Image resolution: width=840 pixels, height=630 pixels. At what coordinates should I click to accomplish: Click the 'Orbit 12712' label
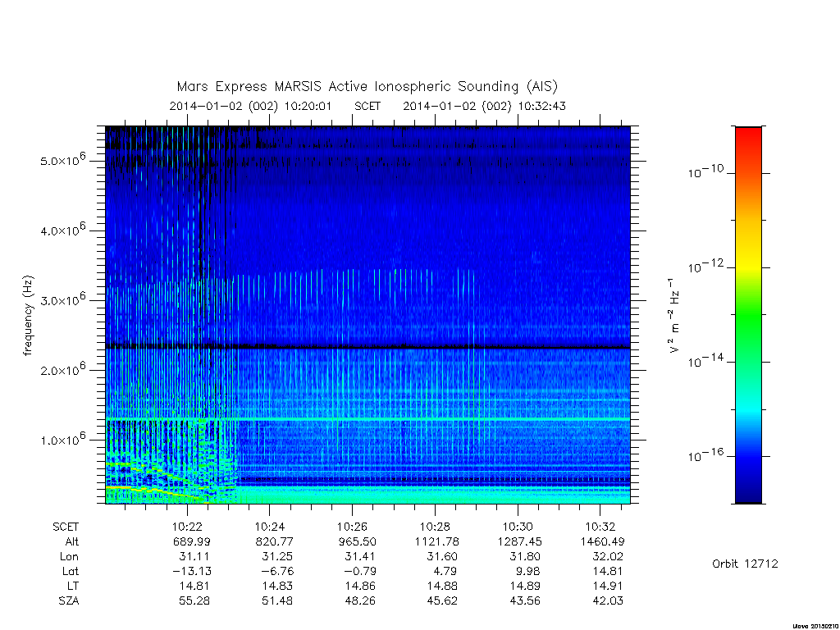tap(745, 564)
